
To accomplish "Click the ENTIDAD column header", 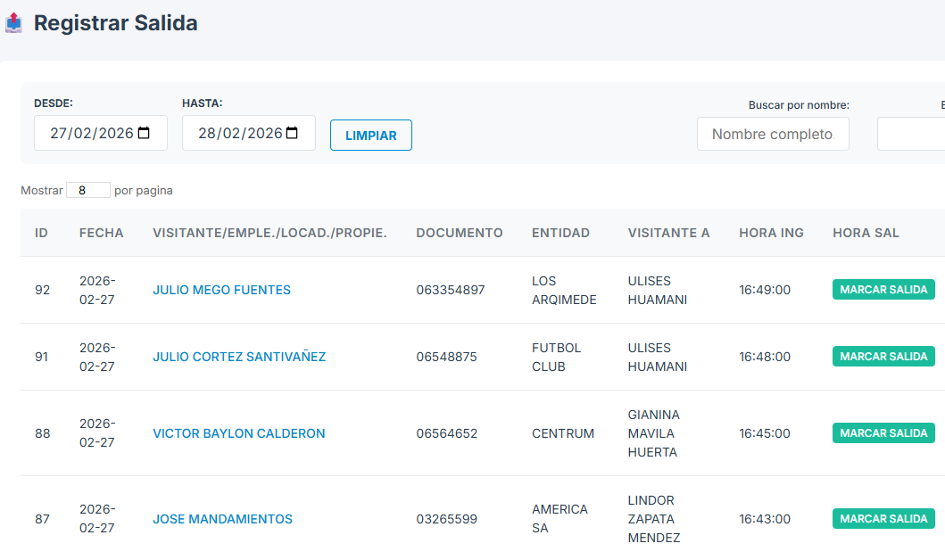I will click(x=560, y=233).
